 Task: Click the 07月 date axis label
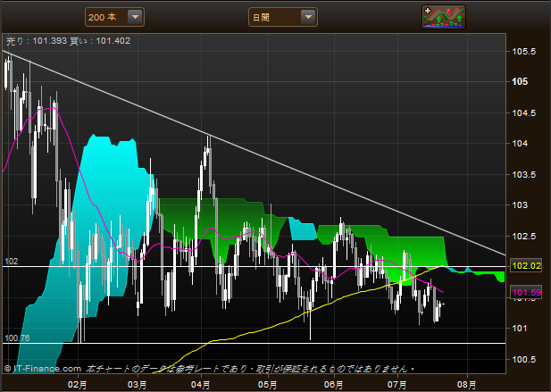[397, 385]
